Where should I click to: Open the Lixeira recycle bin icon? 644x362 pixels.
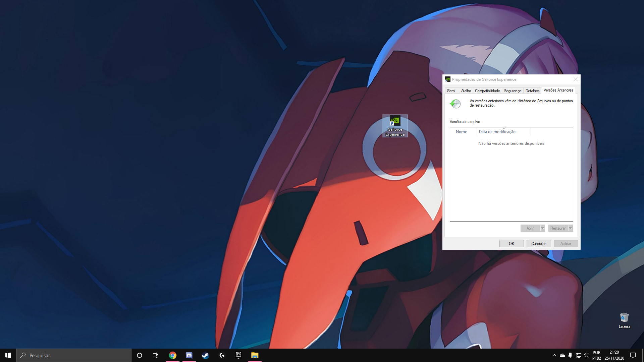[624, 320]
